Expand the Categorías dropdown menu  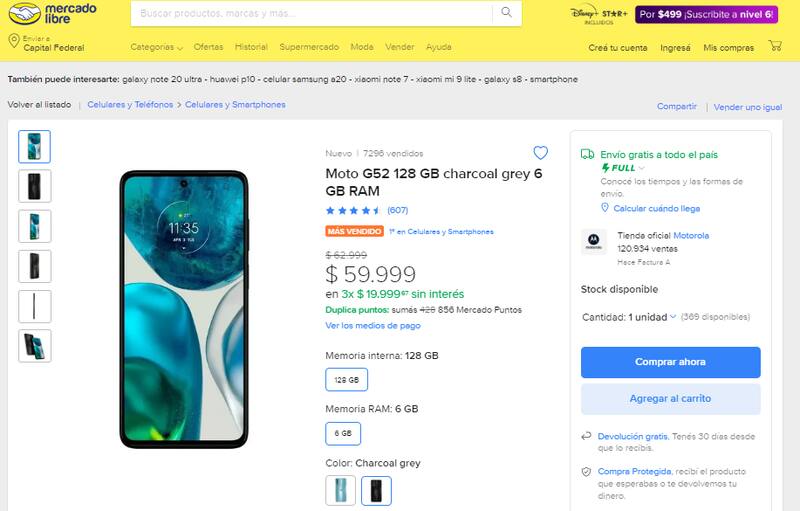click(156, 47)
